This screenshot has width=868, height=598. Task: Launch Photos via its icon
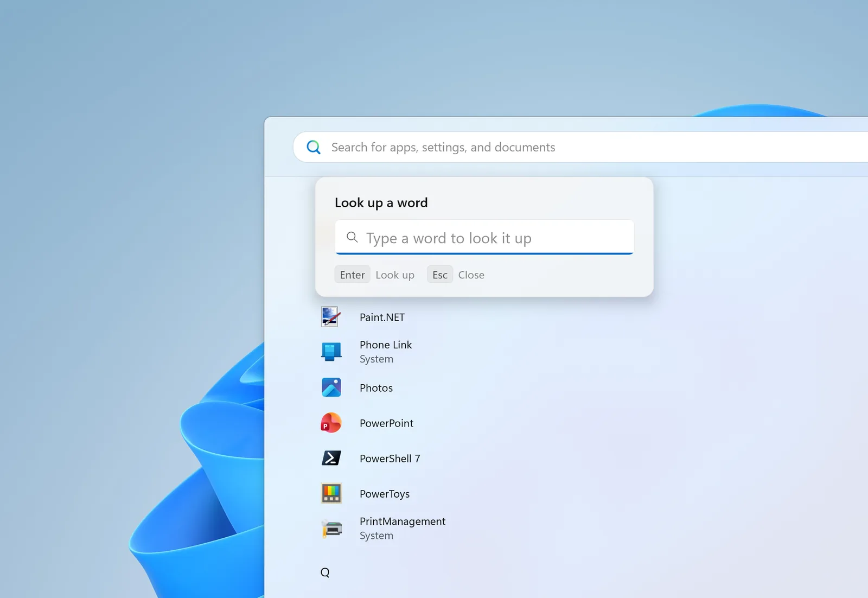point(331,387)
